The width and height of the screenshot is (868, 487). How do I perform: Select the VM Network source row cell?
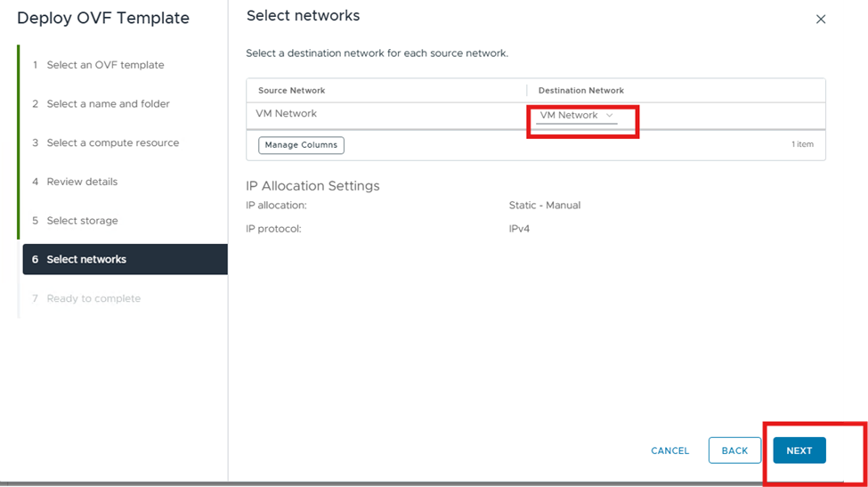click(287, 114)
